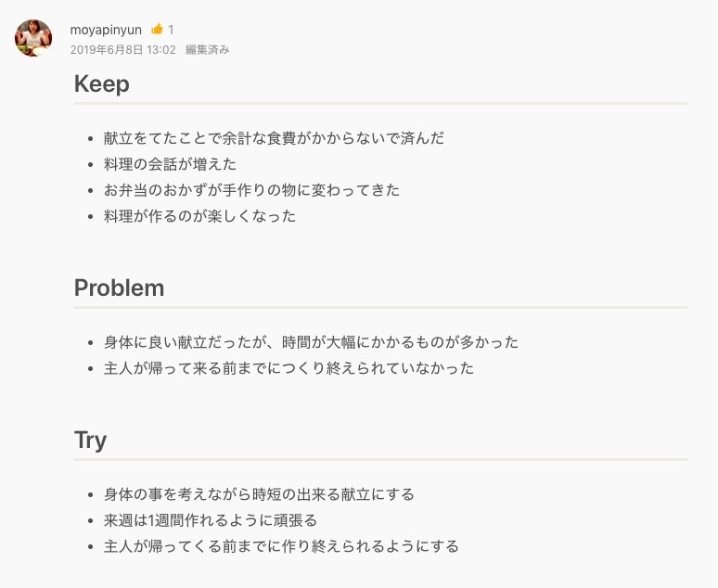Screen dimensions: 718x588
Task: Click the thumbs-up like icon
Action: tap(157, 30)
